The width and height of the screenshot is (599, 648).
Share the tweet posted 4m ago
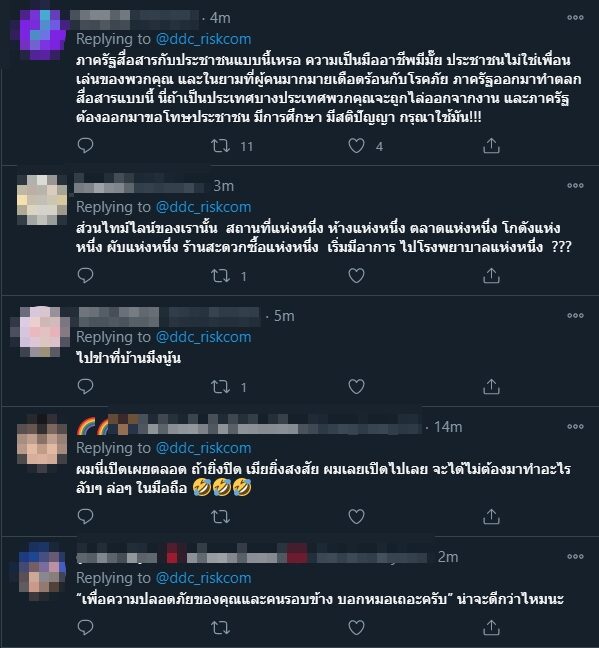coord(491,146)
